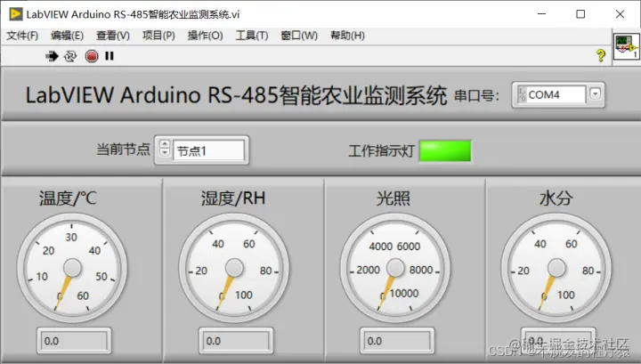Screen dimensions: 641x364
Task: Click the LabVIEW title bar logo icon
Action: [15, 14]
